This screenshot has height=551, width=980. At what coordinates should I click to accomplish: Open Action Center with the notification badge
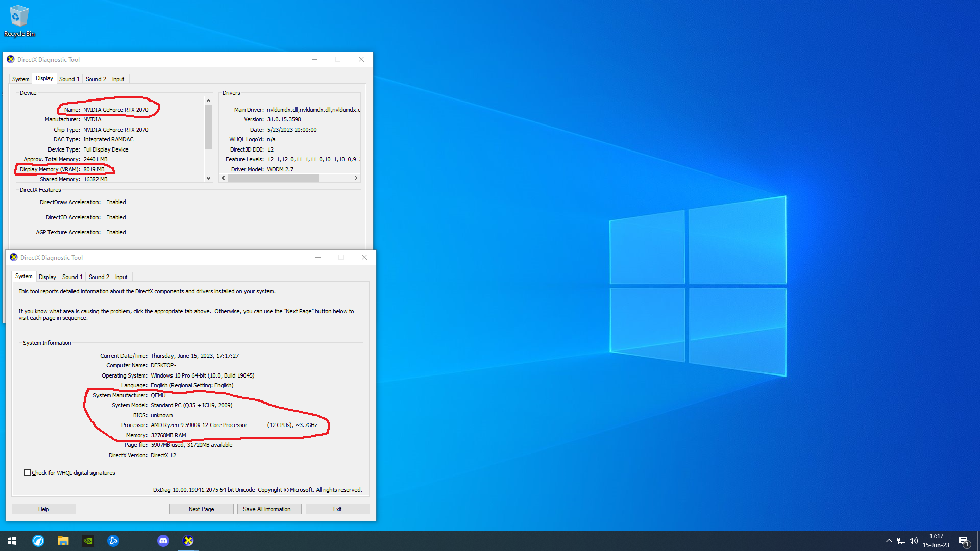click(x=964, y=541)
